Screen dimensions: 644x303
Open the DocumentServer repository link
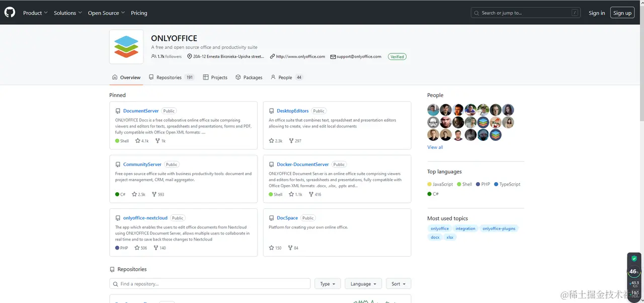coord(141,111)
